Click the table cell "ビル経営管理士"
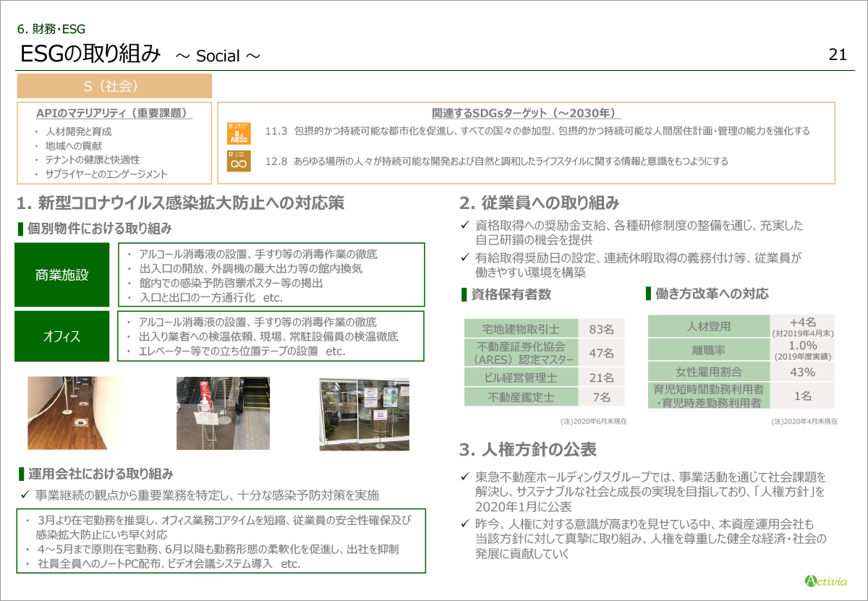This screenshot has height=601, width=868. (521, 378)
